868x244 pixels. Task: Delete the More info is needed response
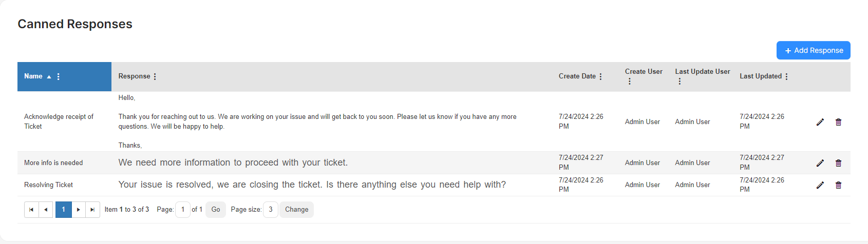838,163
